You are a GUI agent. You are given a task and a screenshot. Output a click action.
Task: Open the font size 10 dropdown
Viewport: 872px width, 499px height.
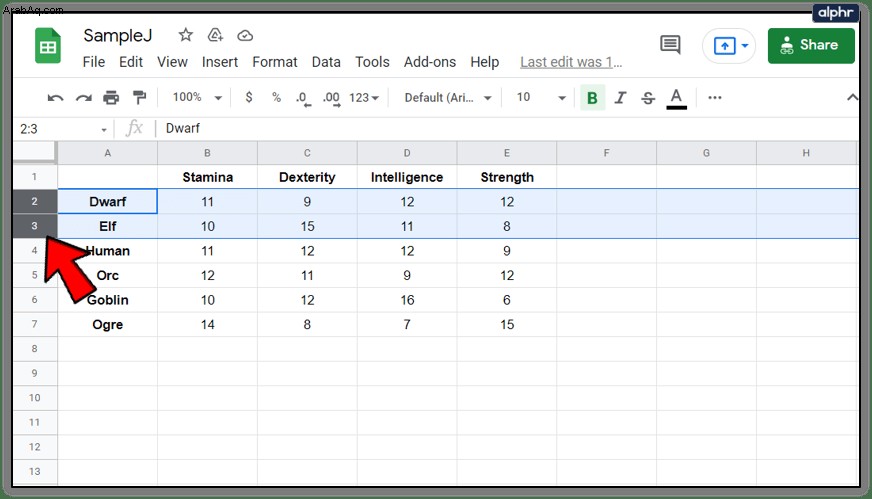coord(541,97)
